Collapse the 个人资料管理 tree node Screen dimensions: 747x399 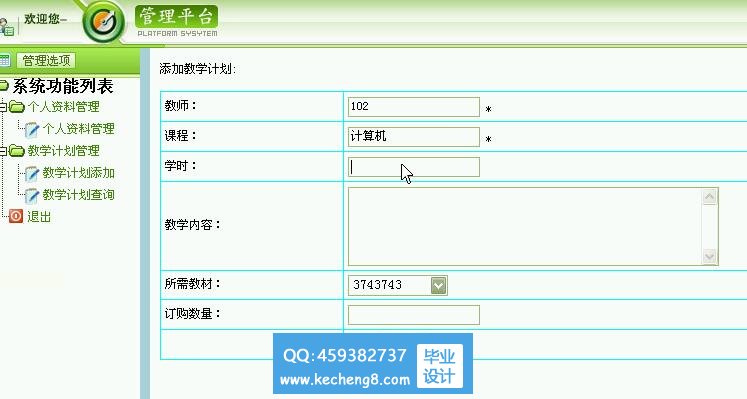tap(3, 107)
